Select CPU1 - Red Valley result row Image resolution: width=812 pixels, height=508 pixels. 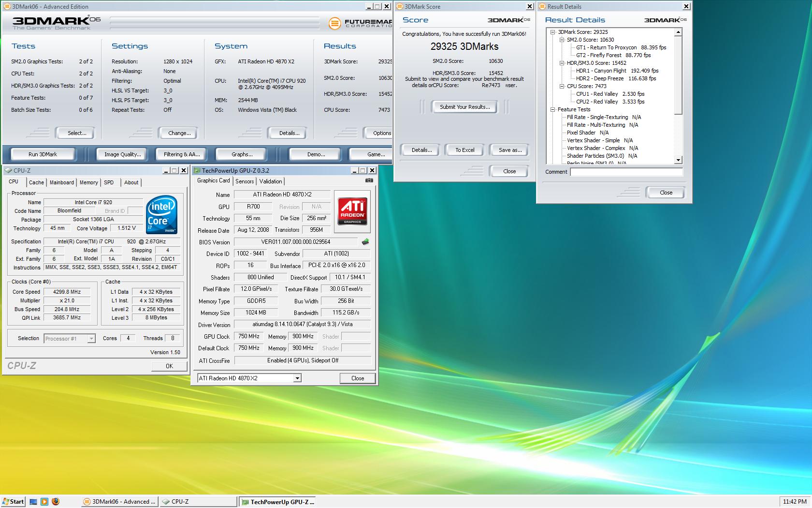pos(610,94)
